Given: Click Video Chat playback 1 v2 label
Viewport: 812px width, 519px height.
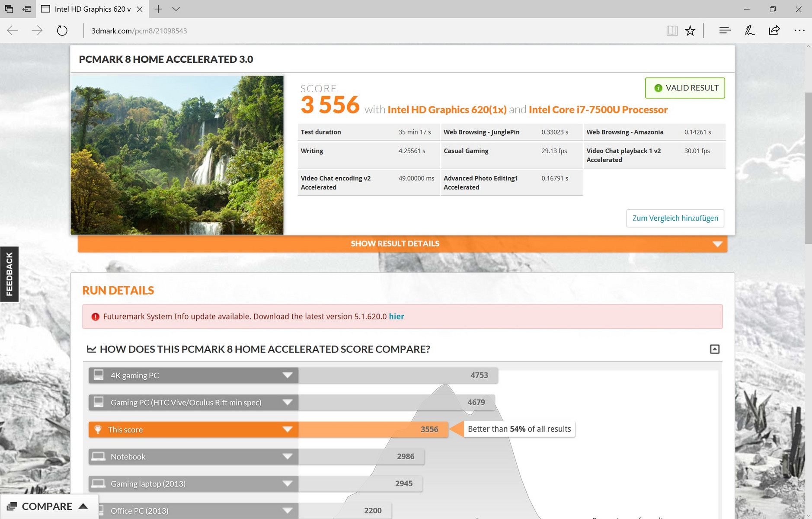Looking at the screenshot, I should pyautogui.click(x=623, y=155).
